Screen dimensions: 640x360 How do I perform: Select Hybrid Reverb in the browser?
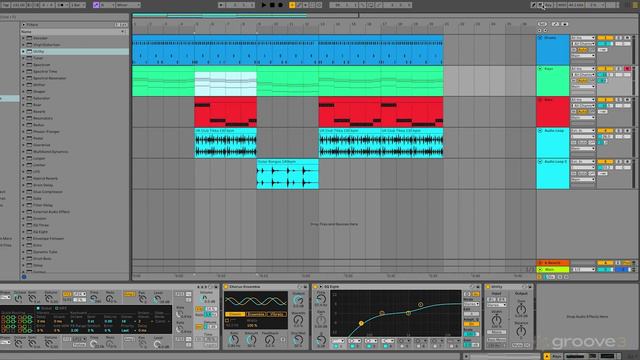75,178
